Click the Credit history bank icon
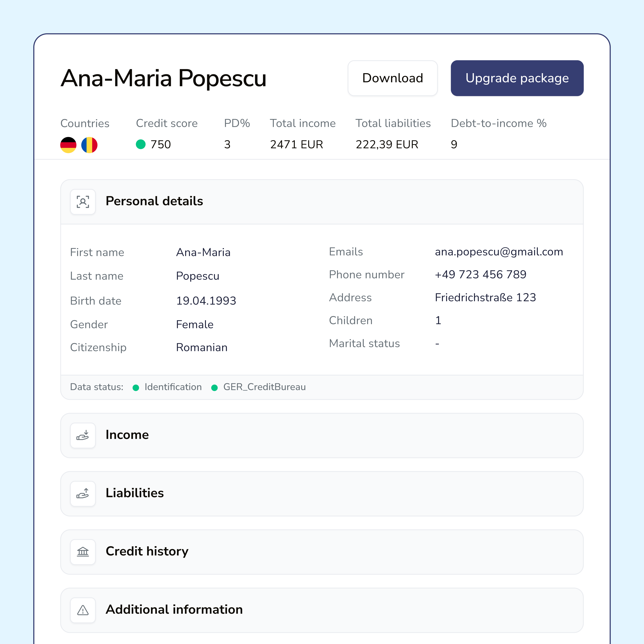The height and width of the screenshot is (644, 644). click(83, 552)
